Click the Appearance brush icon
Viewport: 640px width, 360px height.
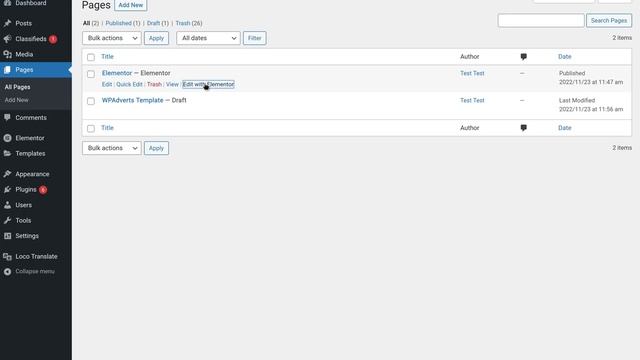pyautogui.click(x=7, y=174)
